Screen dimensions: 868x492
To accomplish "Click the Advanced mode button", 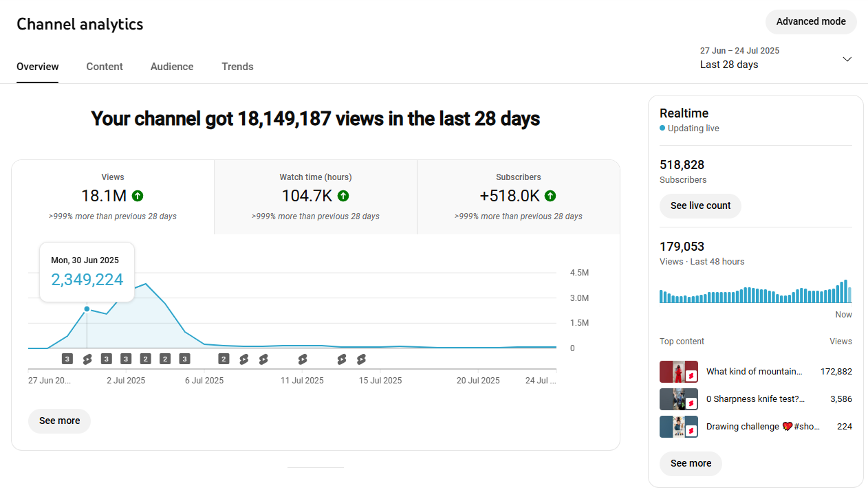I will [x=811, y=21].
